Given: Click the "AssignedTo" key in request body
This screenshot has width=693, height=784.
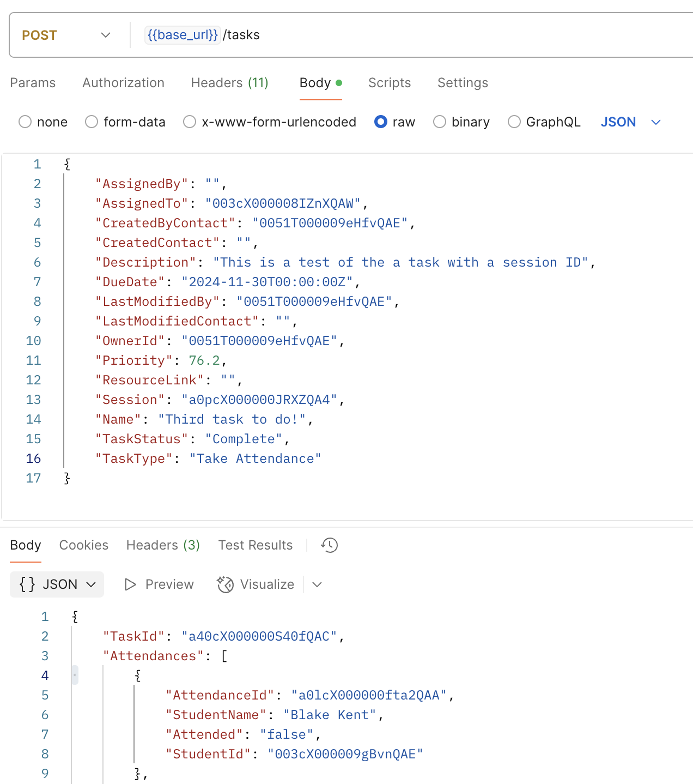Looking at the screenshot, I should coord(142,203).
